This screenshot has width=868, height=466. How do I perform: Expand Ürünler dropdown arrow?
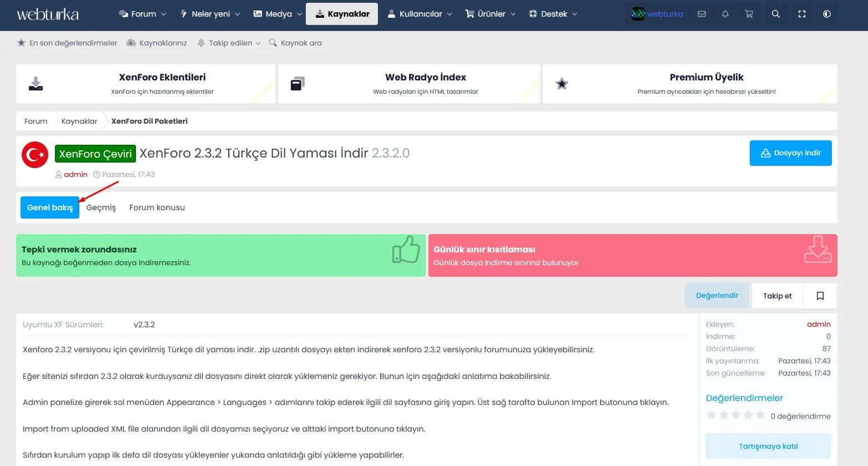click(513, 14)
